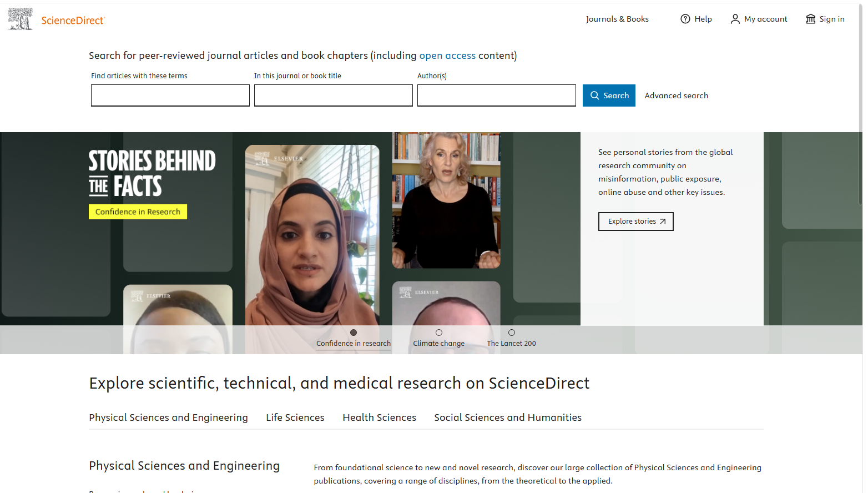This screenshot has width=868, height=493.
Task: Click the ScienceDirect wordmark logo
Action: pyautogui.click(x=72, y=19)
